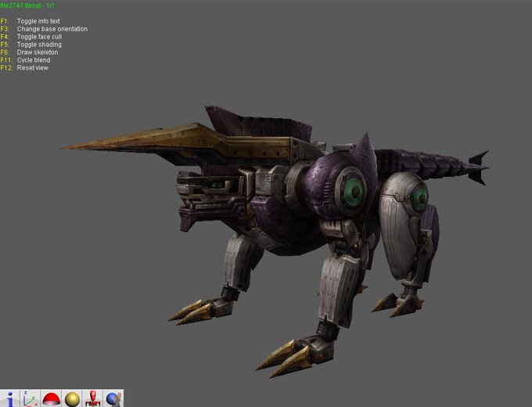The height and width of the screenshot is (407, 532).
Task: Click the green file2747 model title text
Action: click(x=27, y=5)
